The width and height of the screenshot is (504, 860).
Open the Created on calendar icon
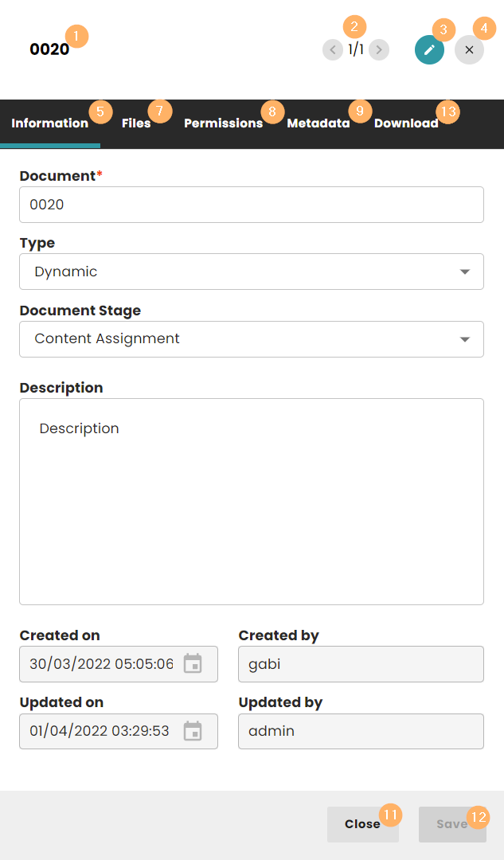click(x=193, y=664)
